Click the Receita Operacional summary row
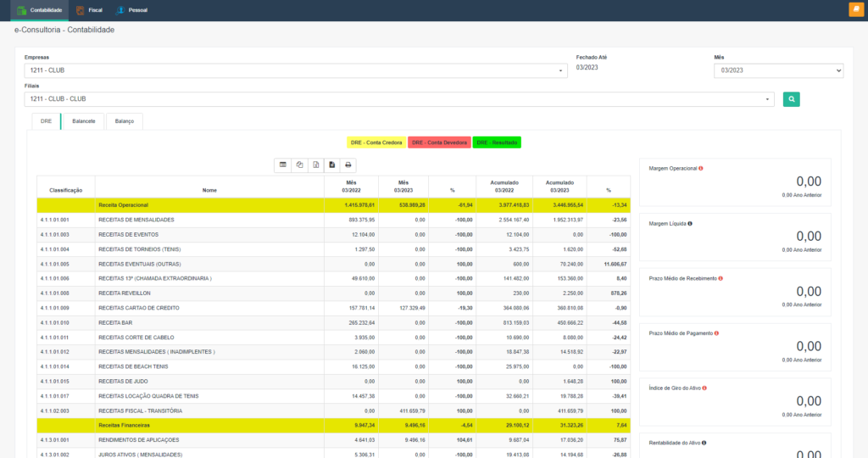 point(333,205)
